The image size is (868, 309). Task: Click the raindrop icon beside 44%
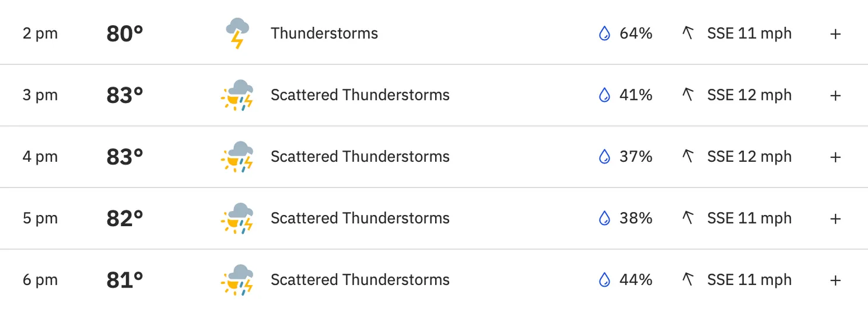tap(604, 280)
